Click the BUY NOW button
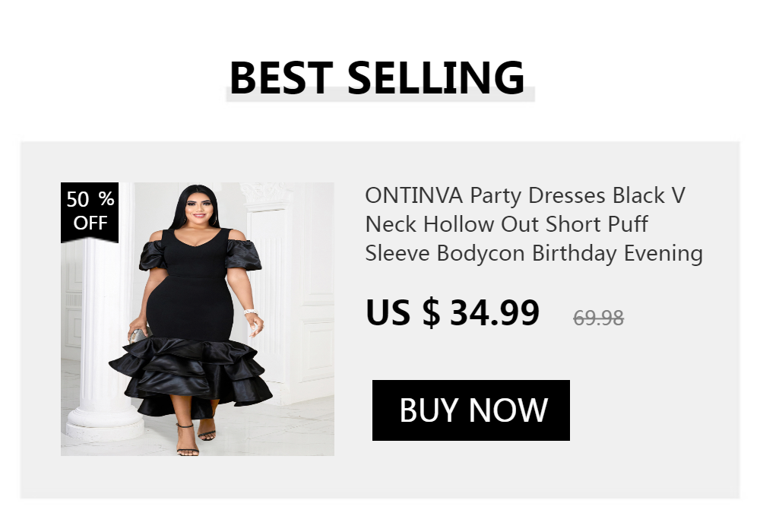760x532 pixels. tap(471, 410)
